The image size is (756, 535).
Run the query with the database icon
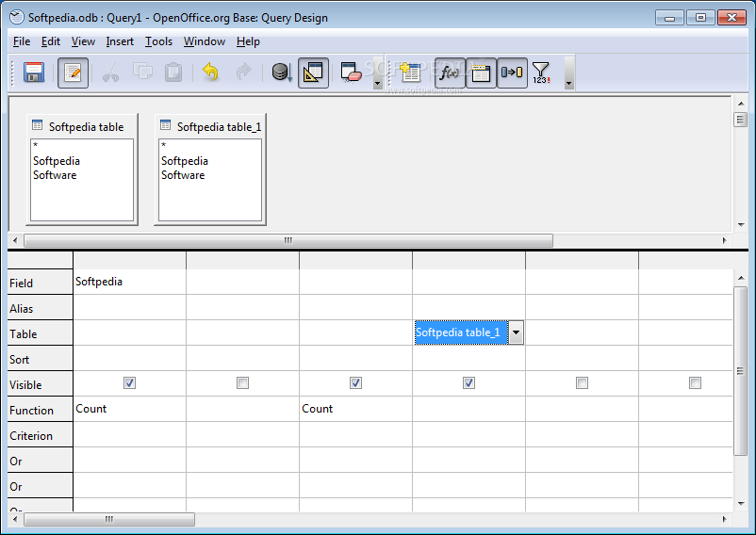pos(282,73)
